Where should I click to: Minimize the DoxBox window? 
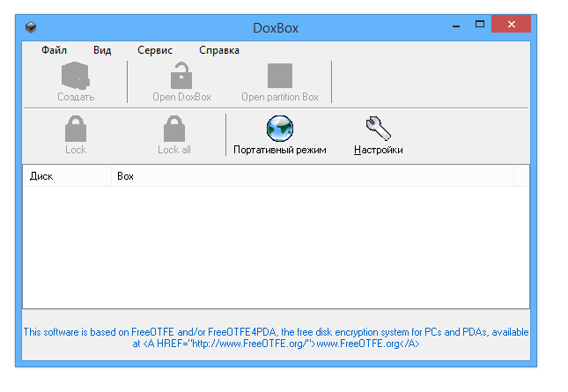click(x=456, y=25)
